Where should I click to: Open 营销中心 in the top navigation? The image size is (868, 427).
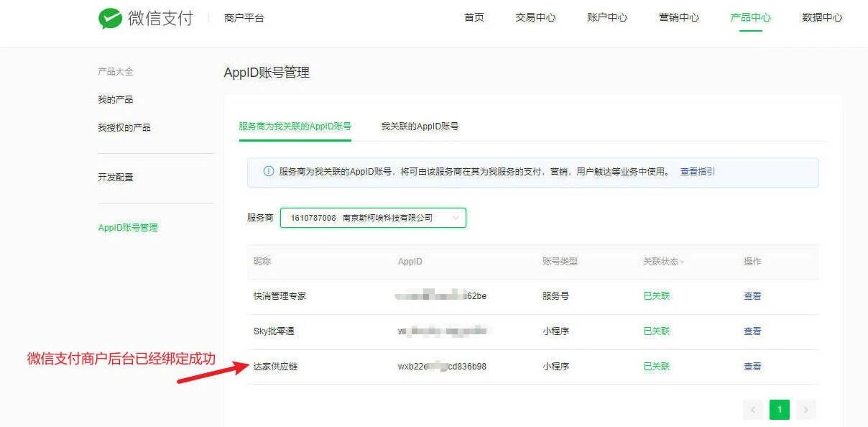(x=679, y=17)
